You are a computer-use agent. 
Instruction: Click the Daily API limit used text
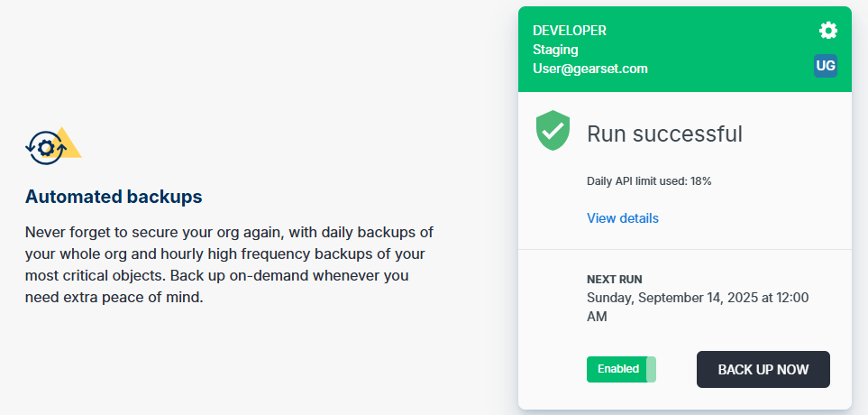pyautogui.click(x=649, y=181)
